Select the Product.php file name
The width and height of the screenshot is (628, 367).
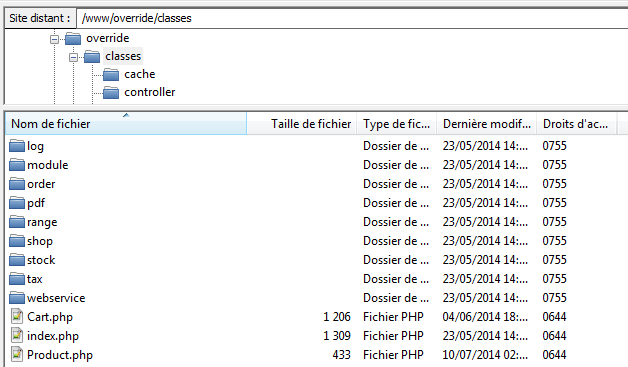(x=60, y=355)
